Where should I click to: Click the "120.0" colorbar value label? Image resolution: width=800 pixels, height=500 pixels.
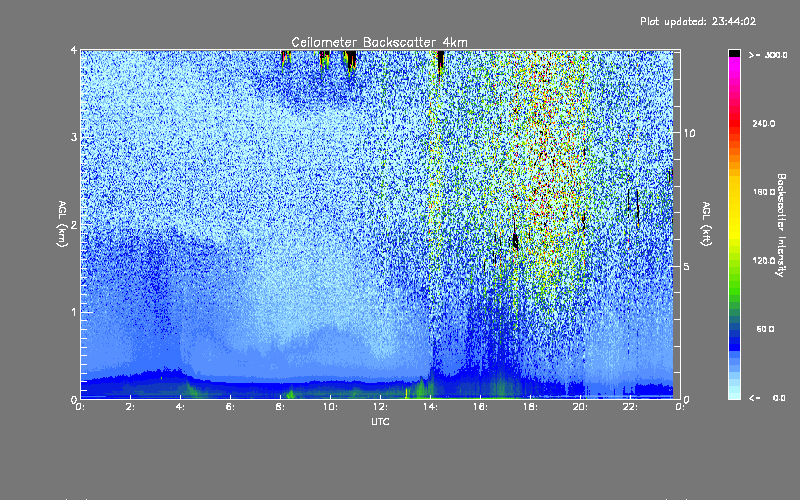click(764, 260)
